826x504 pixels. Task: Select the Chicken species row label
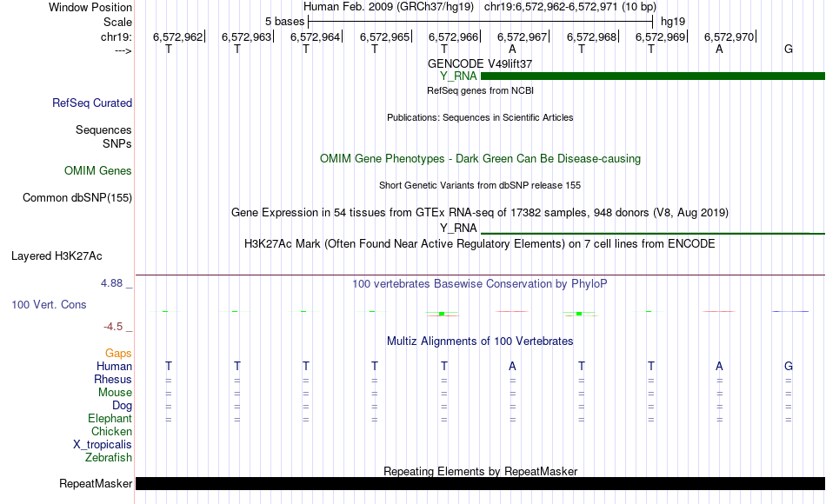[111, 432]
